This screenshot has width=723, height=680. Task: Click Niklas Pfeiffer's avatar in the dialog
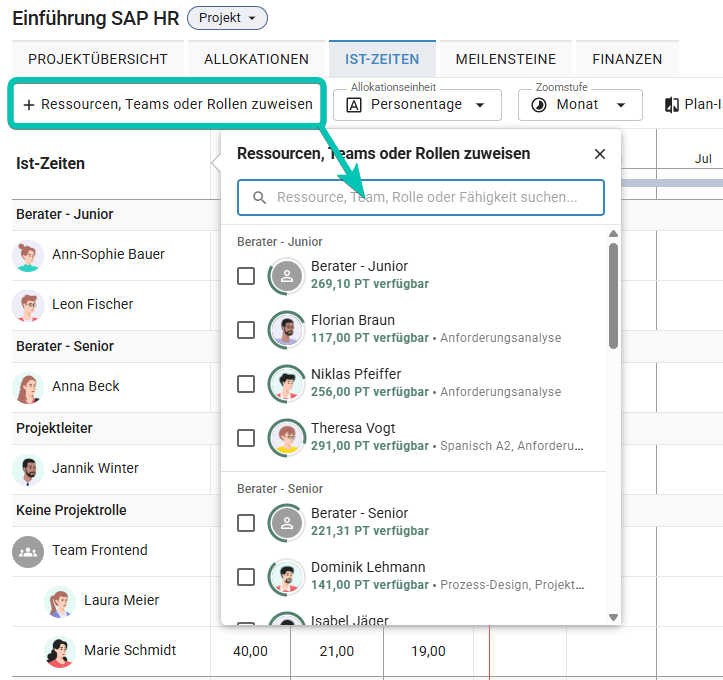click(286, 384)
